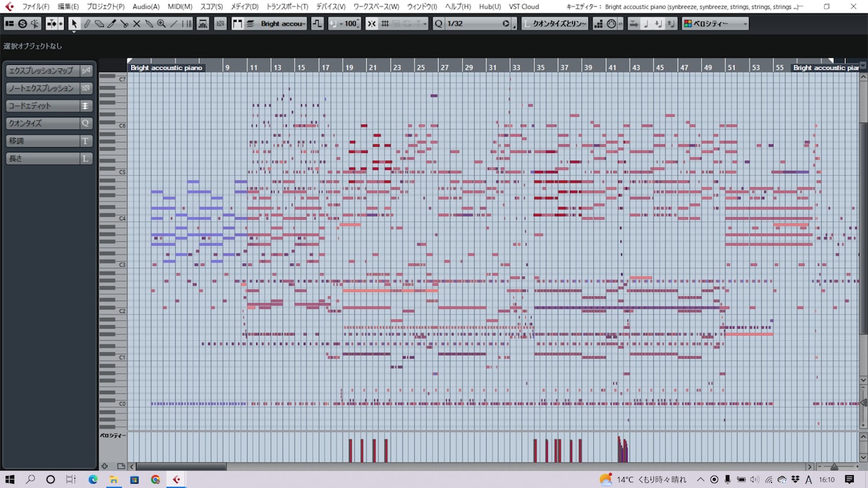Open the toolbar setup window layout icon
This screenshot has width=868, height=488.
click(x=9, y=23)
